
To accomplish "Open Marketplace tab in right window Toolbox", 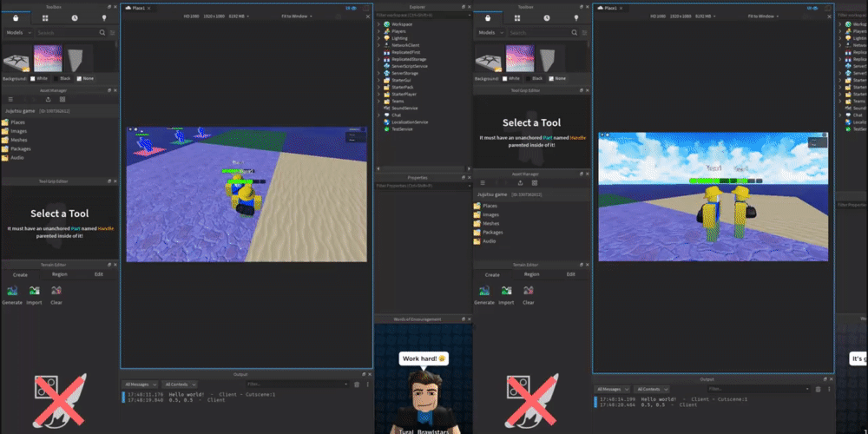I will tap(488, 18).
